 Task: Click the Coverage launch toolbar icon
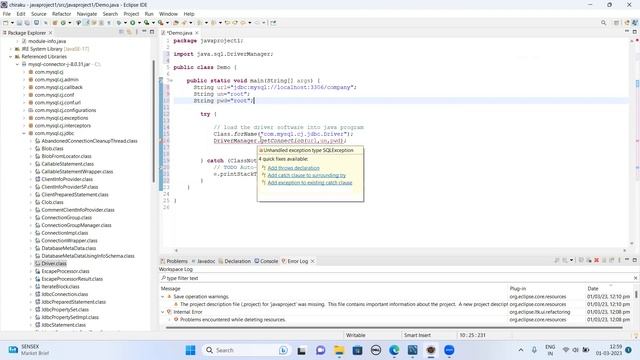(x=147, y=23)
